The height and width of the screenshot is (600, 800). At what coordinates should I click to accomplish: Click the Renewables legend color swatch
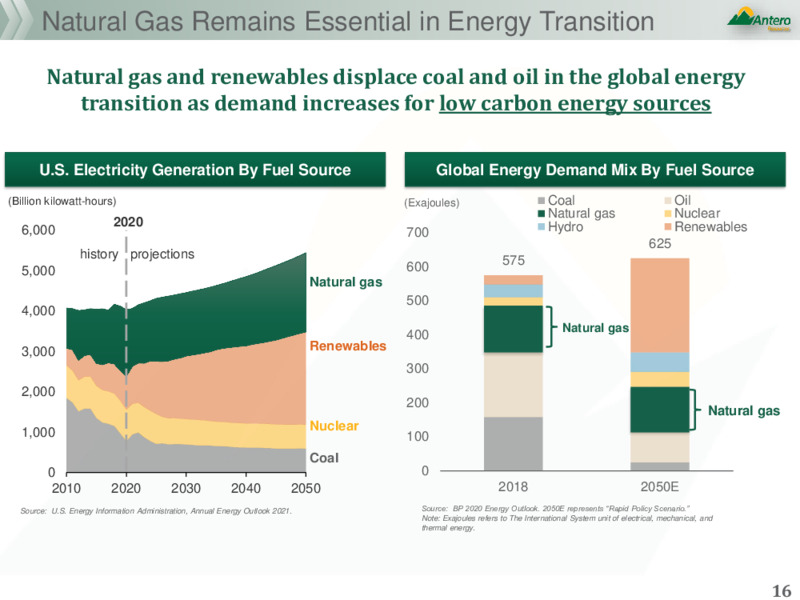point(668,227)
